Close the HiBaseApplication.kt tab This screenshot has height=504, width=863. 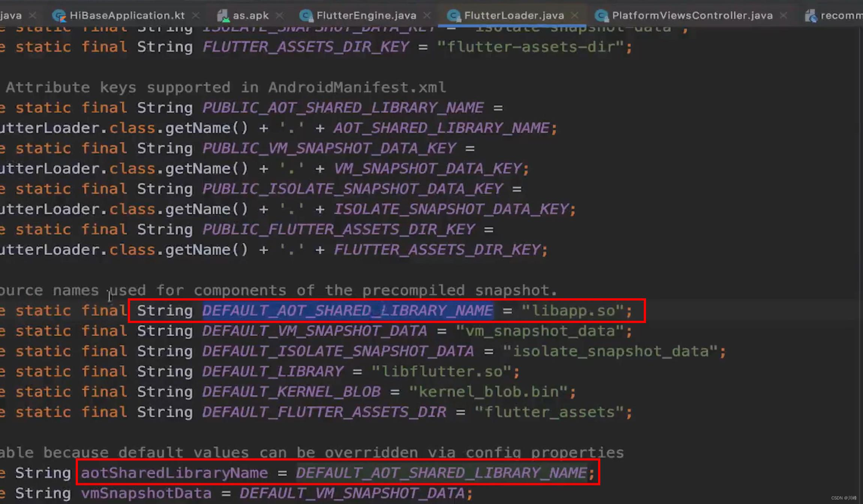(x=196, y=15)
